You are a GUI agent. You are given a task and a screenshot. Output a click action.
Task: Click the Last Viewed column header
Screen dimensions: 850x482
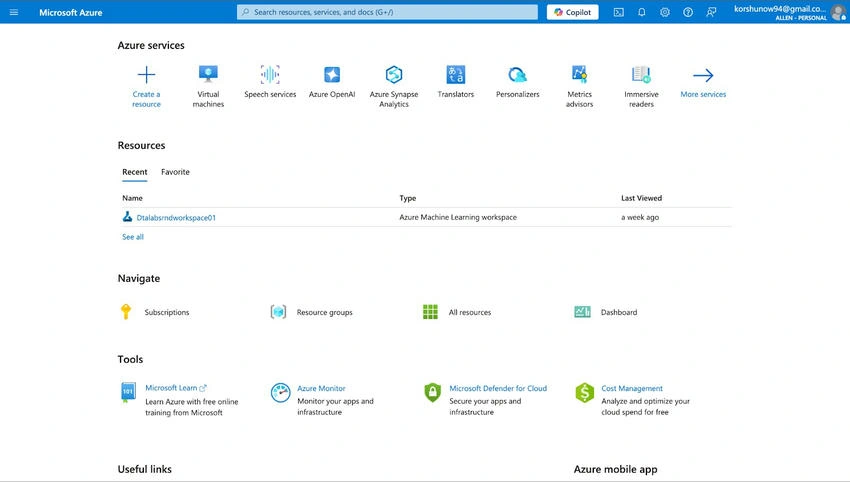click(641, 198)
